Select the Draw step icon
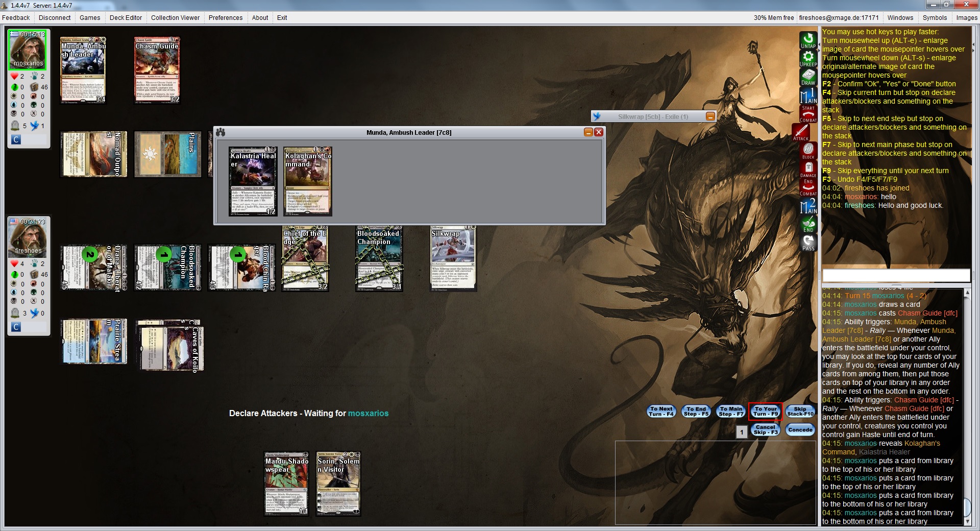This screenshot has height=531, width=980. (x=808, y=77)
